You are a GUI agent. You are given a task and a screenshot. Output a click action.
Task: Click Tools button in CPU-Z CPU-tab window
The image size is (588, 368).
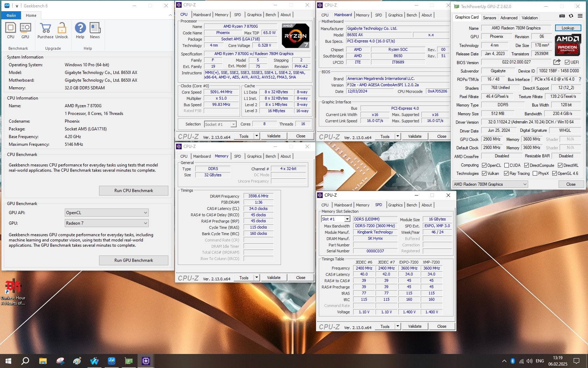(x=244, y=136)
